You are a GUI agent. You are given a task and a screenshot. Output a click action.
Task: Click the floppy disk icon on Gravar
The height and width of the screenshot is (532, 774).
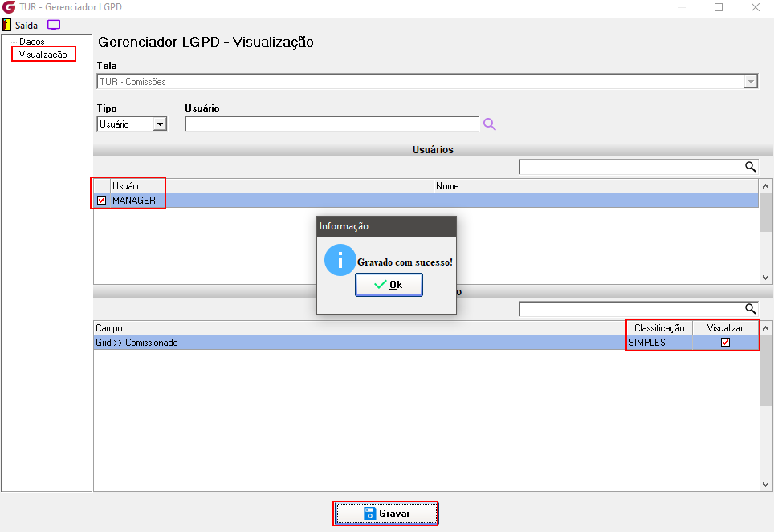click(x=369, y=514)
